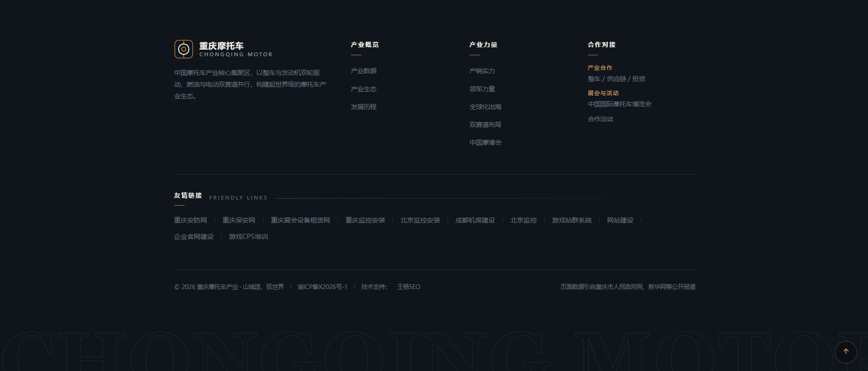
Task: Click the 友情链接 section heading
Action: (188, 195)
